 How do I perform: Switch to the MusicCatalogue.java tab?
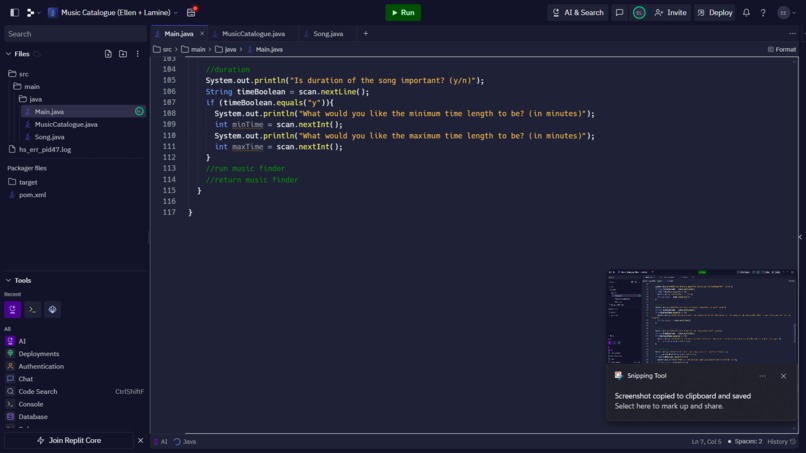coord(253,34)
